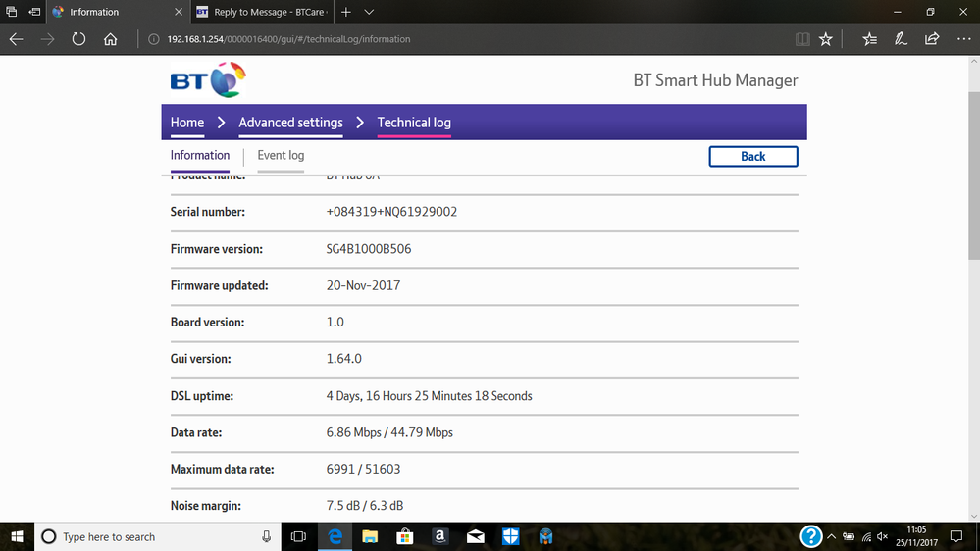Go to the browser home page
Screen dimensions: 980x551
coord(111,39)
